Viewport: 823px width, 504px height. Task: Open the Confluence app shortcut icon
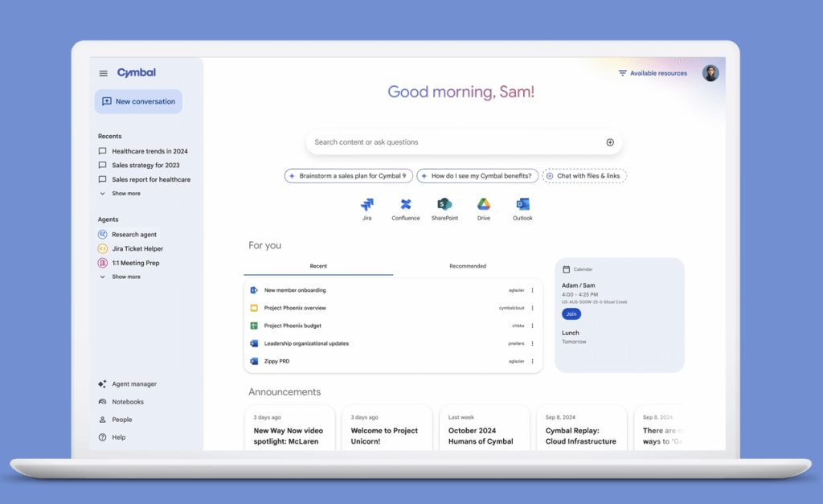coord(406,205)
